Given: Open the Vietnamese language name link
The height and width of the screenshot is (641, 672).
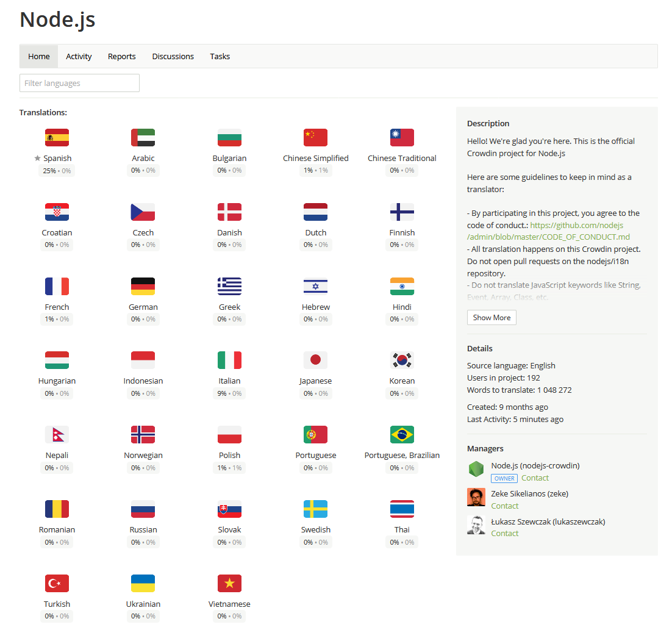Looking at the screenshot, I should pos(230,604).
